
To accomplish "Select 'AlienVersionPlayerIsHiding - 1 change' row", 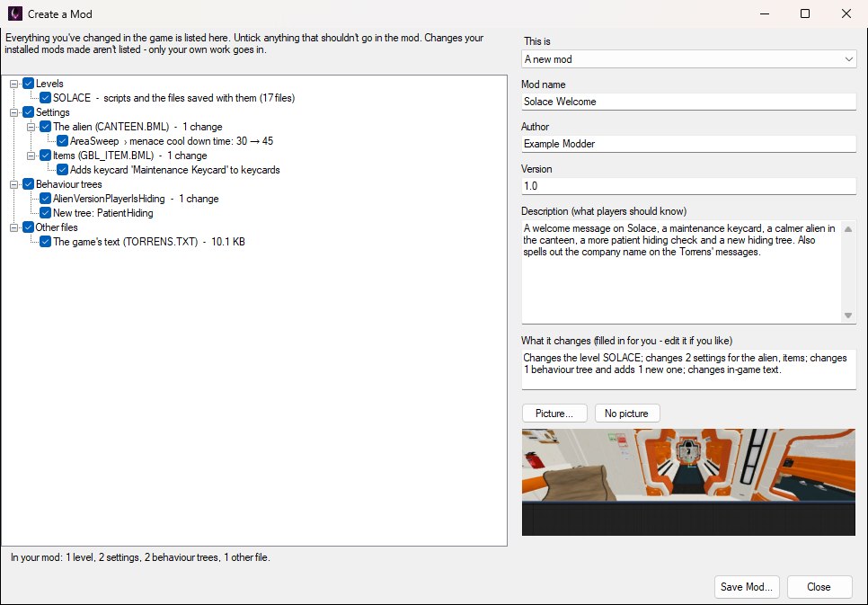I will (136, 199).
